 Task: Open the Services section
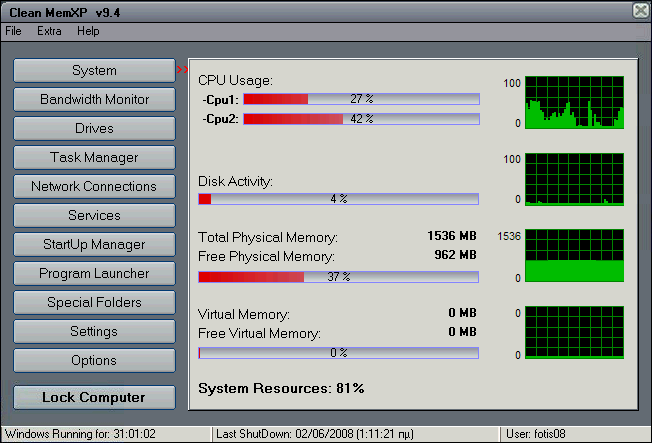(x=94, y=215)
